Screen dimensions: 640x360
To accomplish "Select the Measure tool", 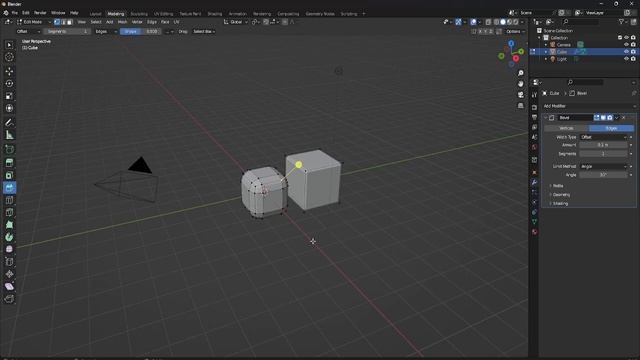I will pos(9,135).
